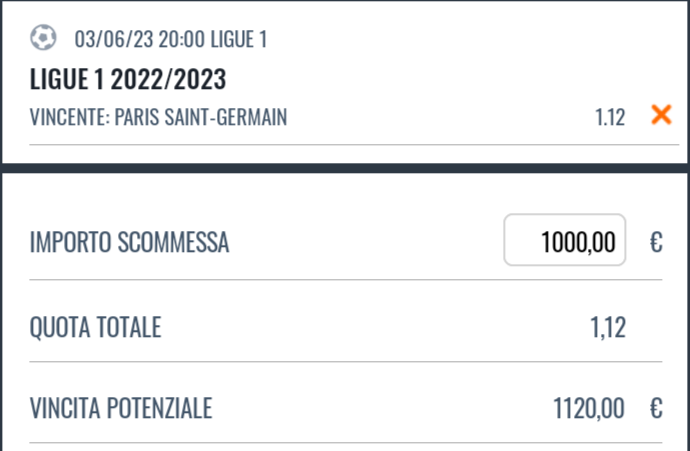Click the VINCENTE: market label
The image size is (690, 451).
[x=70, y=117]
